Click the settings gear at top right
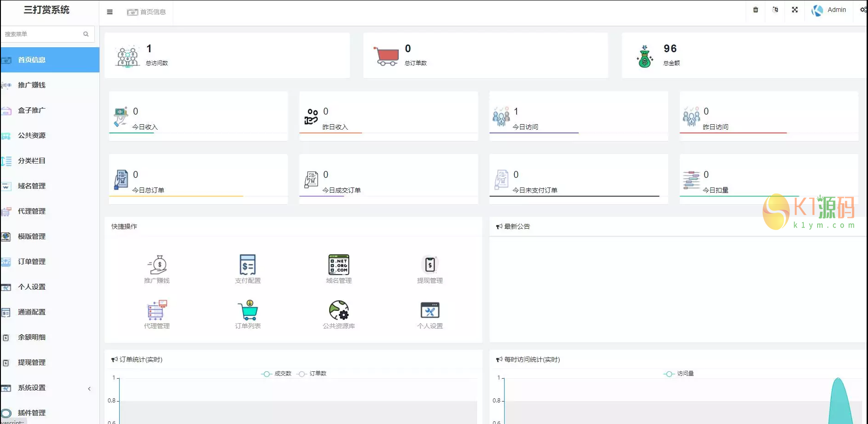Image resolution: width=868 pixels, height=424 pixels. [x=863, y=10]
